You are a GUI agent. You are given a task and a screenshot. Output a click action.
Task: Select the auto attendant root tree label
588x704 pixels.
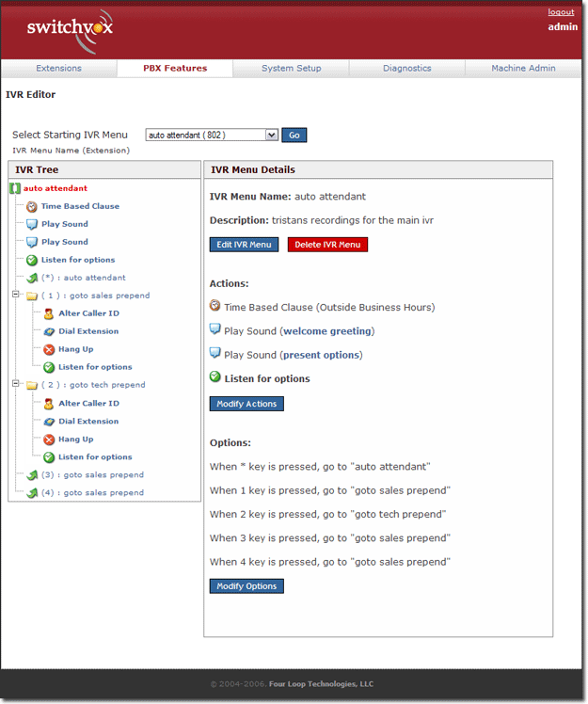(x=56, y=188)
